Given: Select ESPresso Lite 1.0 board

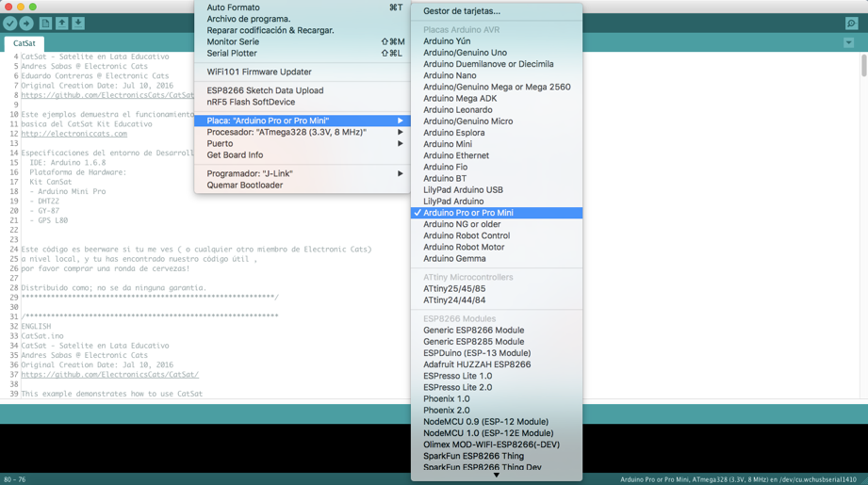Looking at the screenshot, I should pos(497,376).
